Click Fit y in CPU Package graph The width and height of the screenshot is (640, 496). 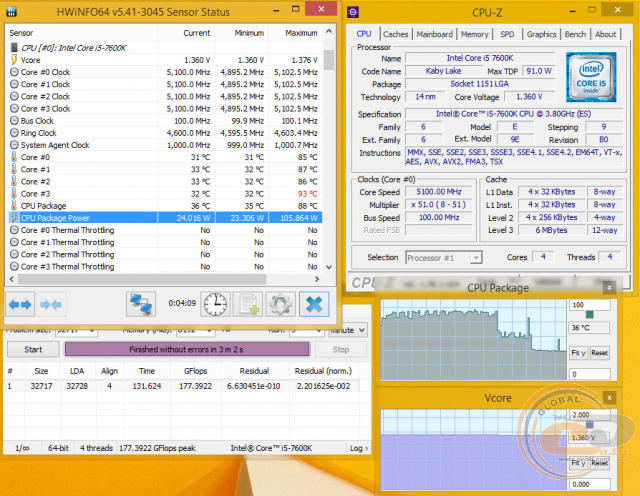[578, 353]
